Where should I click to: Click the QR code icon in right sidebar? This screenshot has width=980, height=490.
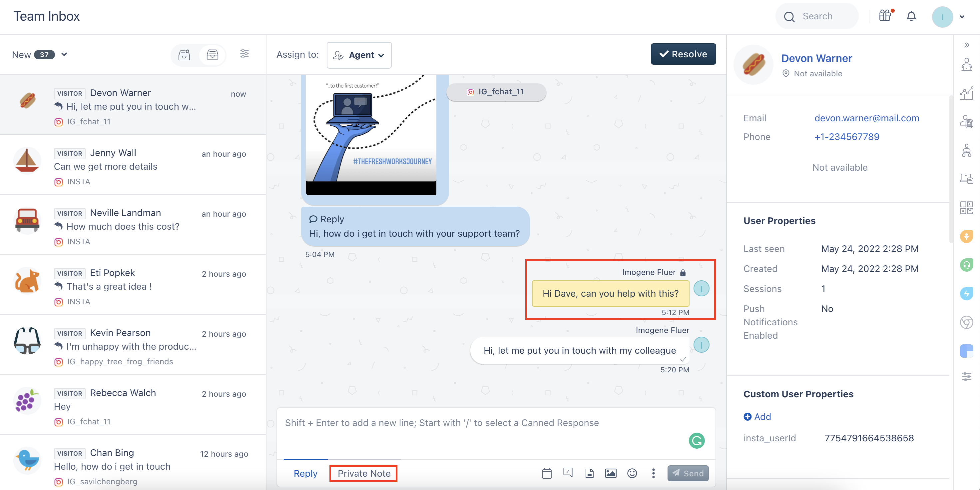tap(966, 208)
